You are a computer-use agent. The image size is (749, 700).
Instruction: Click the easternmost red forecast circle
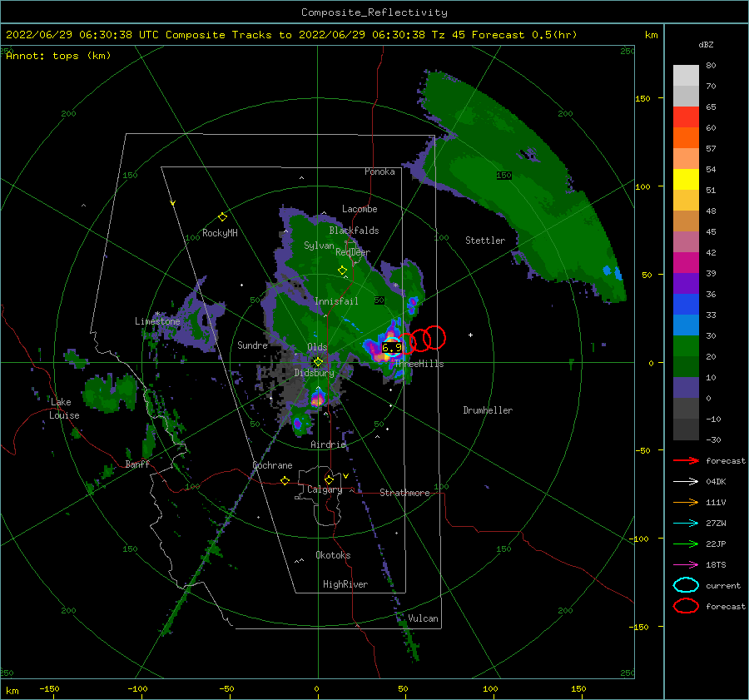tap(434, 337)
